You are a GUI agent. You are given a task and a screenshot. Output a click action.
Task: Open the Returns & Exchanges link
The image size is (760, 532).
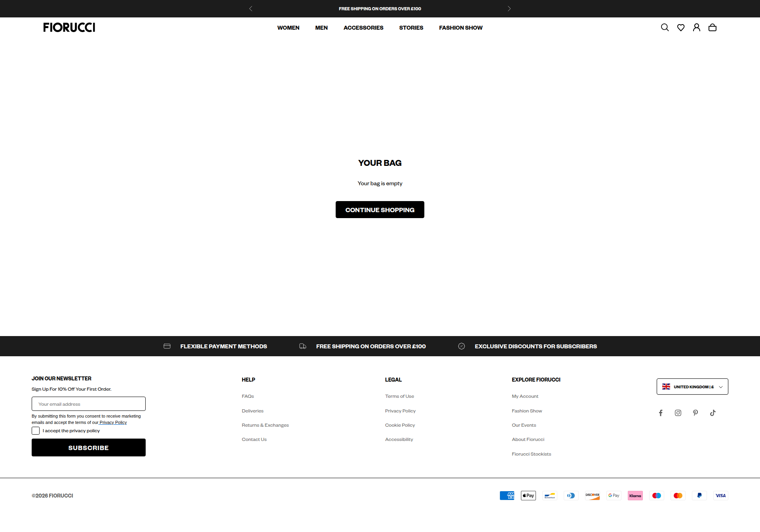[265, 425]
